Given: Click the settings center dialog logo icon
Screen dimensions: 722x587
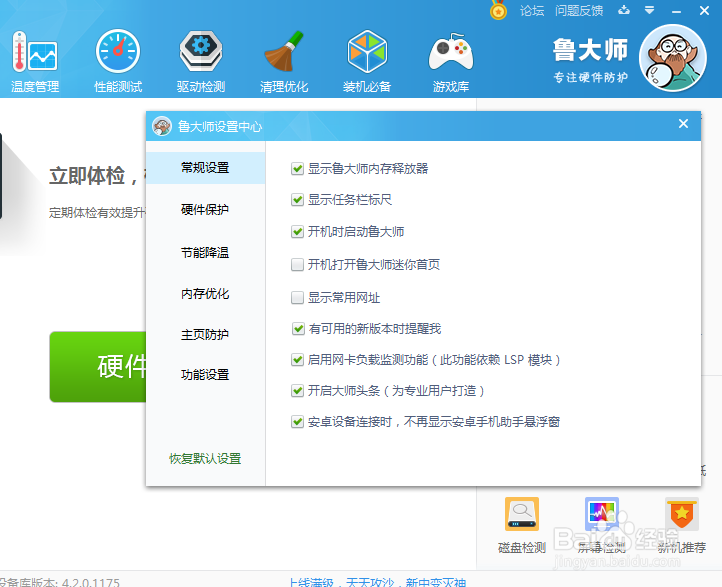Looking at the screenshot, I should tap(162, 126).
